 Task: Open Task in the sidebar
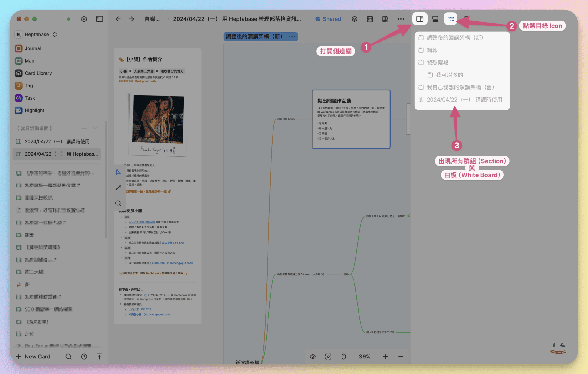coord(30,98)
